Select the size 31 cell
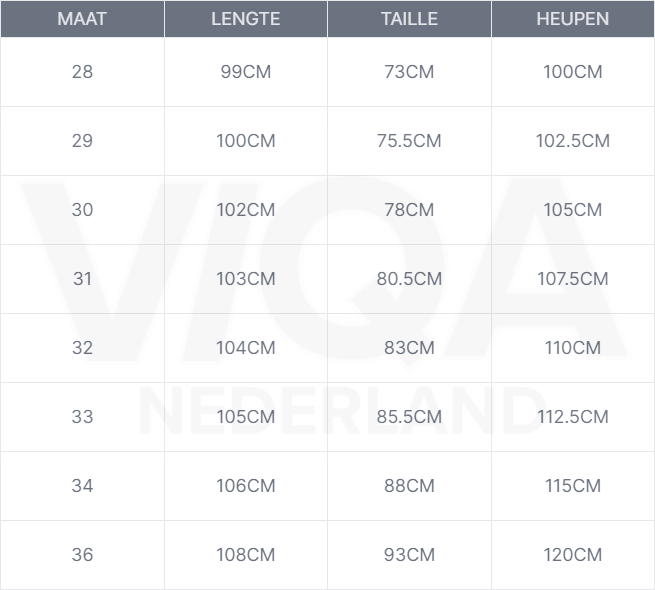655x590 pixels. [82, 279]
